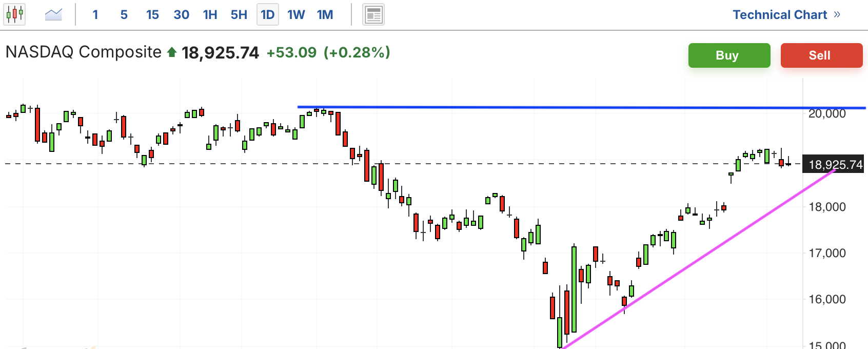Click the green up arrow beside index name

coord(172,52)
